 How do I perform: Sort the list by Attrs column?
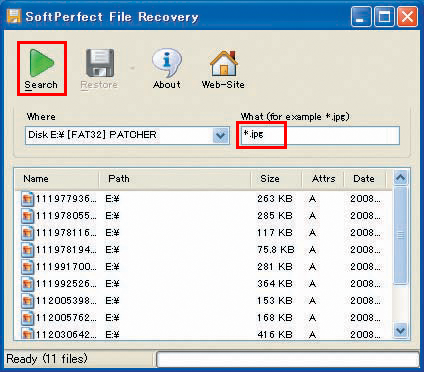click(x=323, y=179)
